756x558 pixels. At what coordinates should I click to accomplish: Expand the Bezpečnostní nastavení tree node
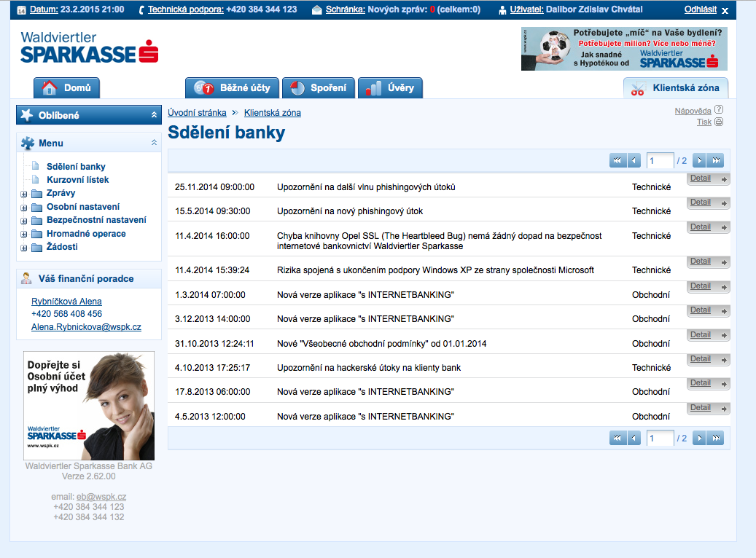23,221
